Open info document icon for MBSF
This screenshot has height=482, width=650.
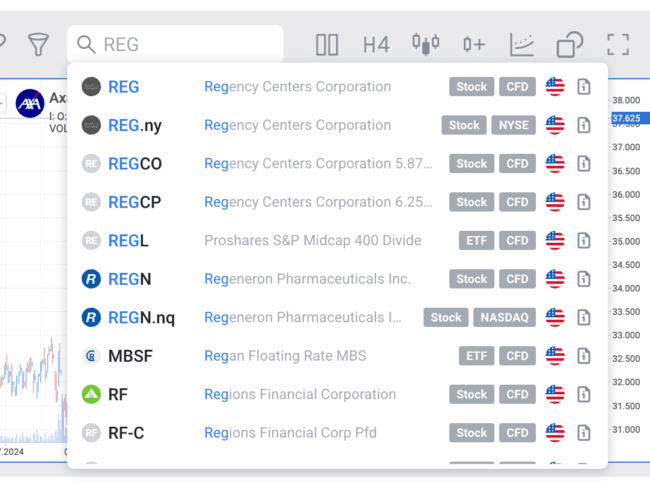click(x=584, y=356)
